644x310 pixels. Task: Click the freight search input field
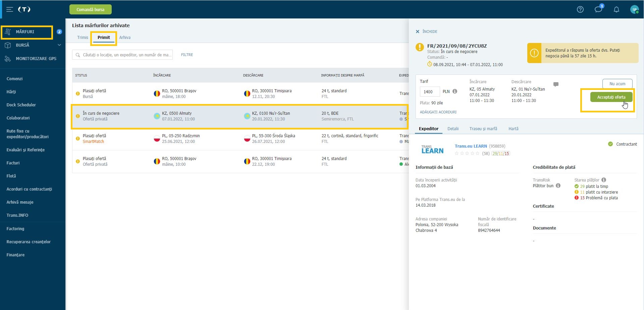(x=122, y=55)
